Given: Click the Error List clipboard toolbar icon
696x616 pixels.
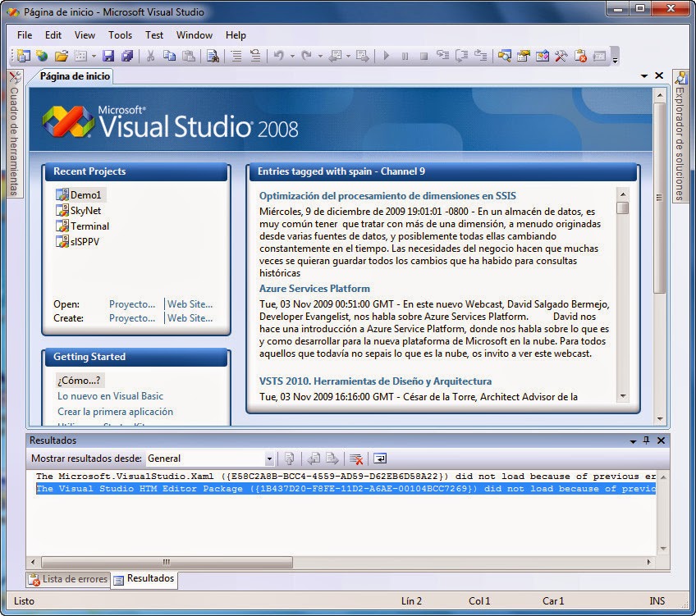Looking at the screenshot, I should click(x=580, y=56).
